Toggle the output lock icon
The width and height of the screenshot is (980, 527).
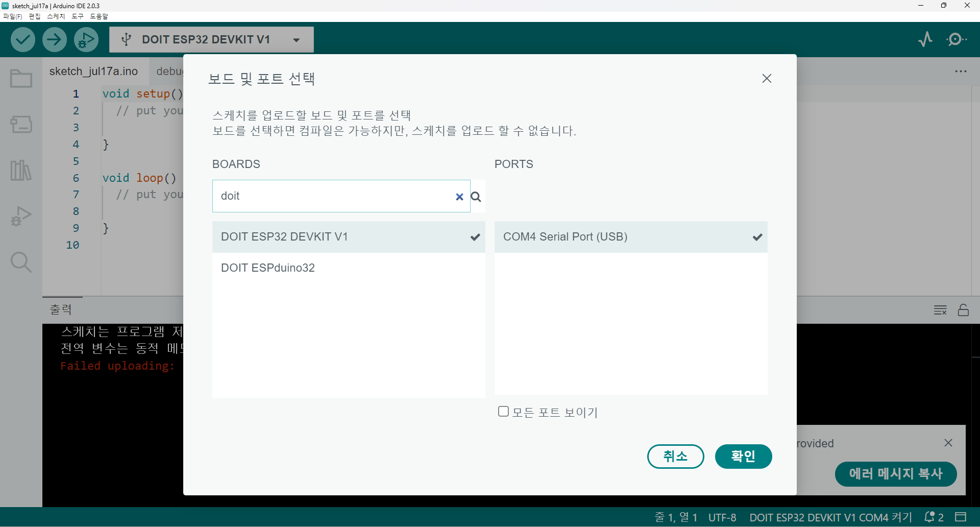coord(963,310)
